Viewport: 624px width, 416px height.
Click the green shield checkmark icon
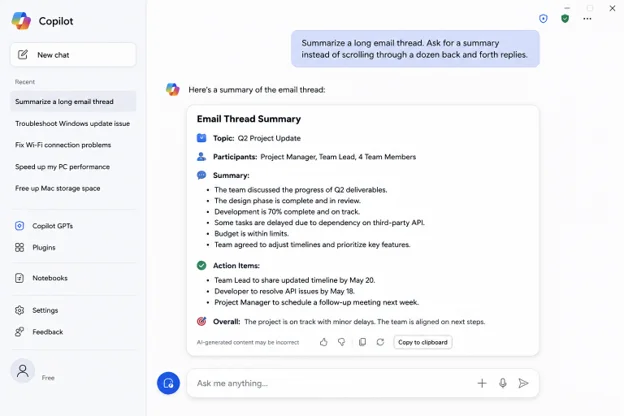point(565,18)
